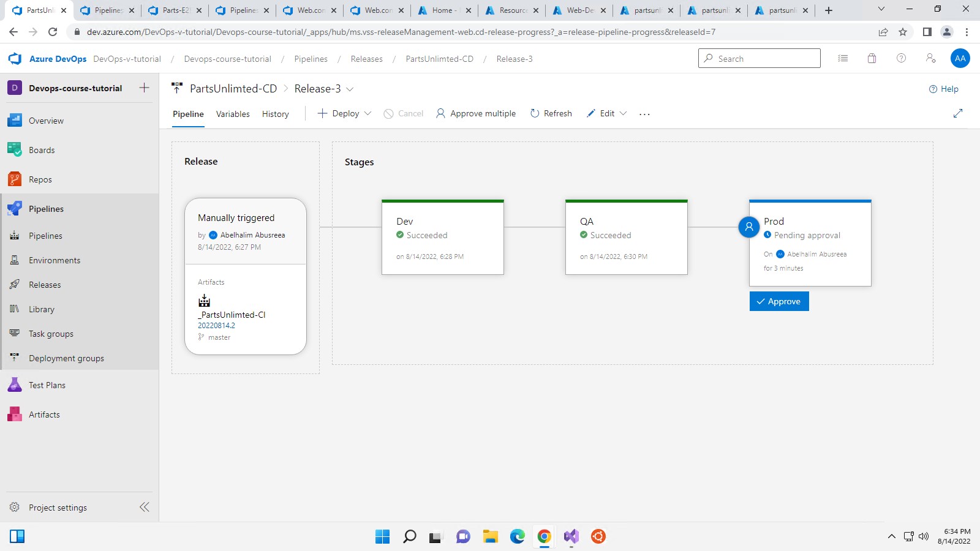Switch to the Pipeline tab

[x=188, y=114]
